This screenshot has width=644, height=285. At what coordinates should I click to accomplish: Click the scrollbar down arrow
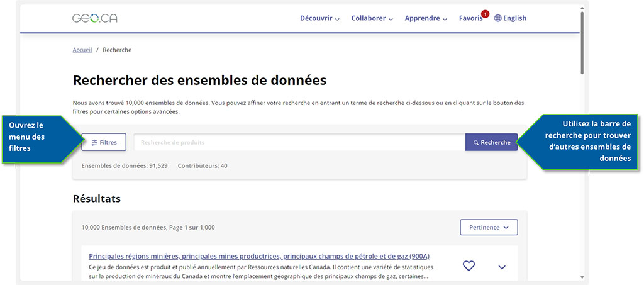582,277
